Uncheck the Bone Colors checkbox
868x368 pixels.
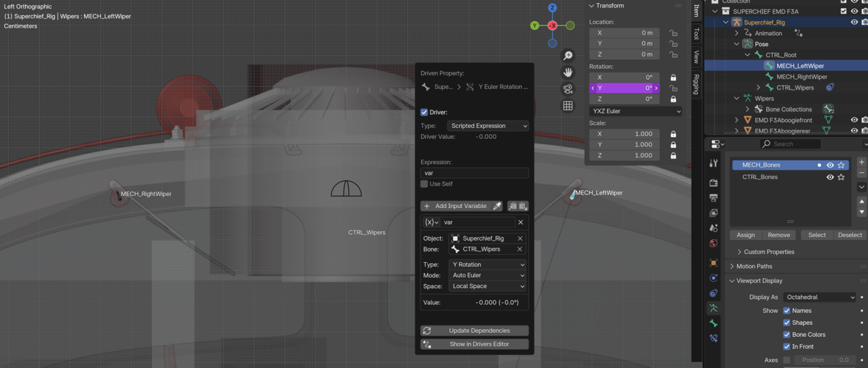point(787,335)
